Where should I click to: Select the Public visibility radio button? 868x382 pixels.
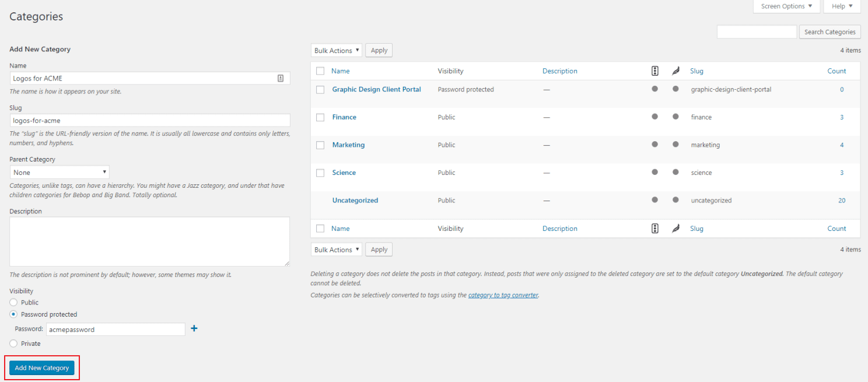13,302
